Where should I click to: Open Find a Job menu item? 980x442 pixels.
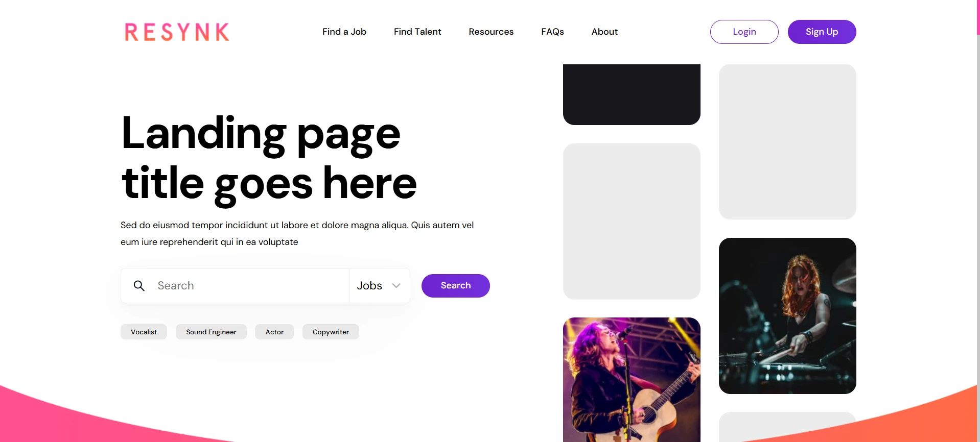coord(344,32)
